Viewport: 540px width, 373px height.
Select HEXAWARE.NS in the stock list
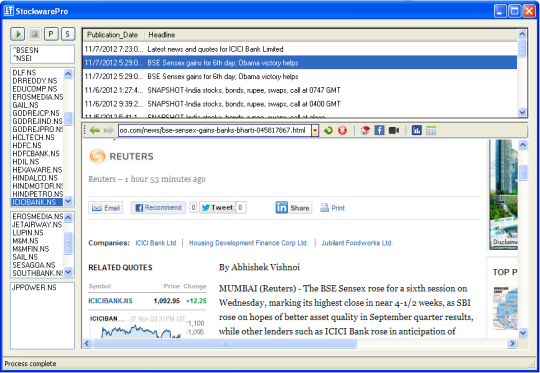tap(37, 170)
